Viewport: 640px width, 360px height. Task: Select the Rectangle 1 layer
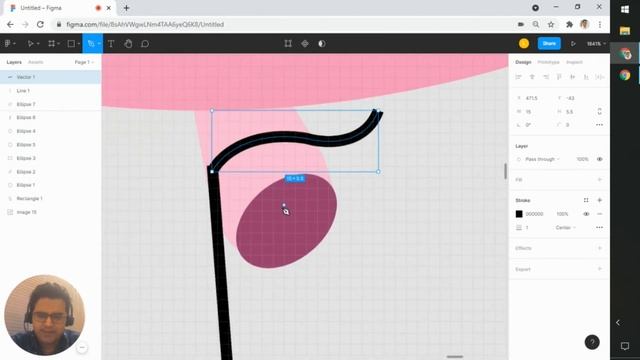pyautogui.click(x=50, y=198)
